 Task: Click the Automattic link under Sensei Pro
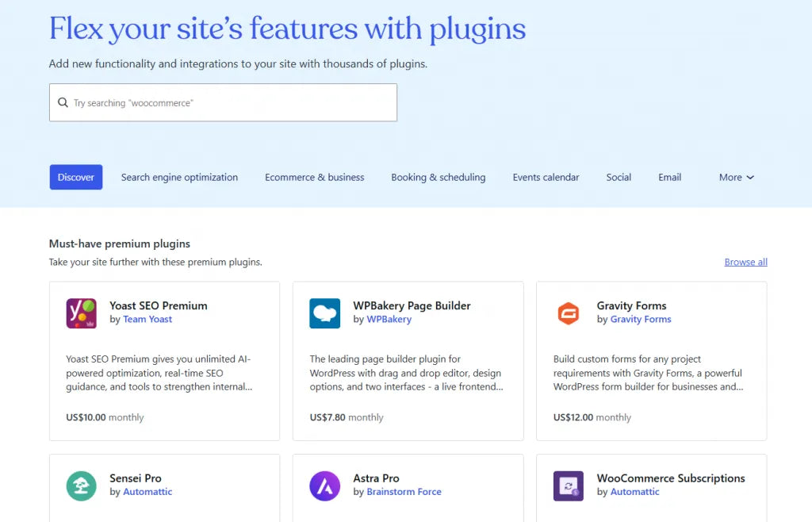click(147, 492)
